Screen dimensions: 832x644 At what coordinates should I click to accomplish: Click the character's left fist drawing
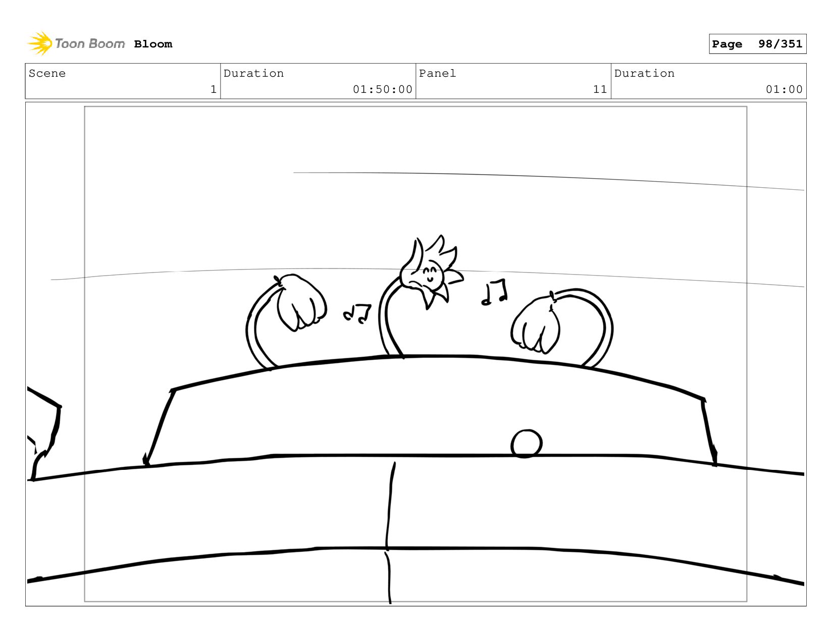point(301,303)
